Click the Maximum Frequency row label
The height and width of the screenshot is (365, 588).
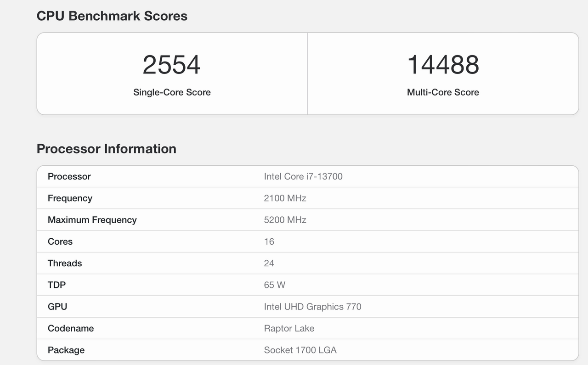point(92,220)
